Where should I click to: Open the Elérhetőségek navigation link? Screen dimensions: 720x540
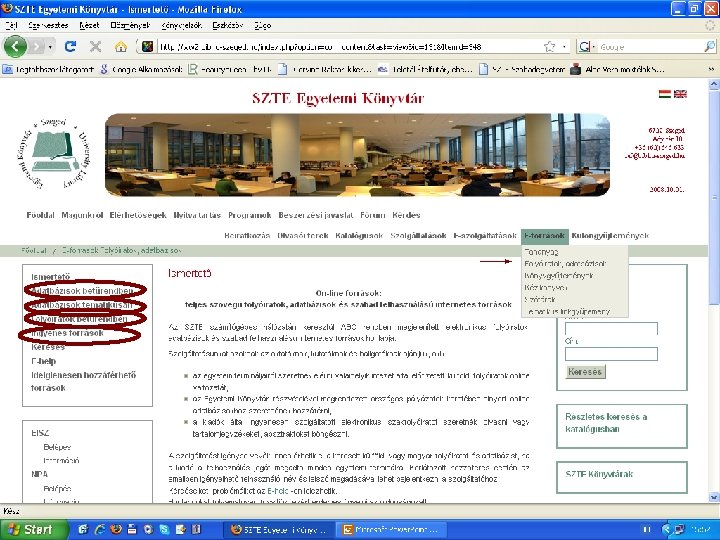tap(138, 215)
